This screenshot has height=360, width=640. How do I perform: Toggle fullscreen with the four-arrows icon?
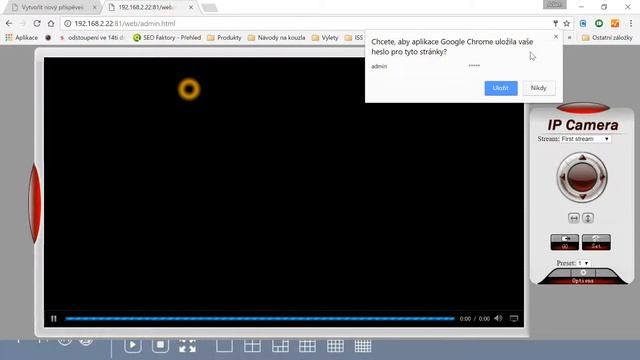187,346
